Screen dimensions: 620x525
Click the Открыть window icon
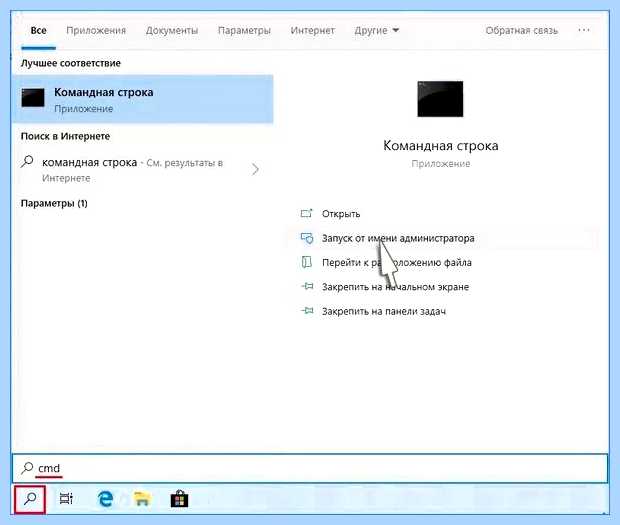tap(306, 213)
